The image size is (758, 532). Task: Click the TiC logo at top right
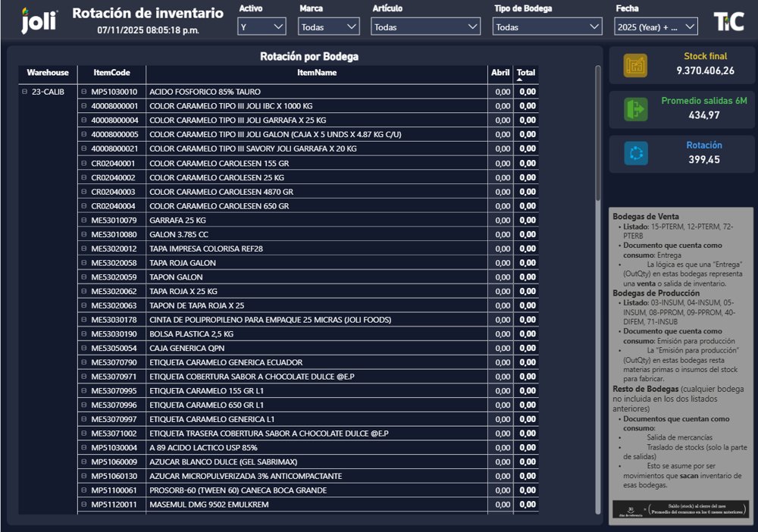[x=729, y=21]
